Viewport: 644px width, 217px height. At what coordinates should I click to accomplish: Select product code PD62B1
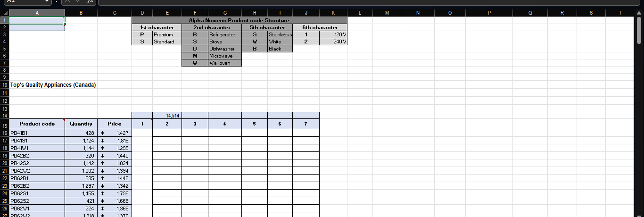[x=37, y=178]
